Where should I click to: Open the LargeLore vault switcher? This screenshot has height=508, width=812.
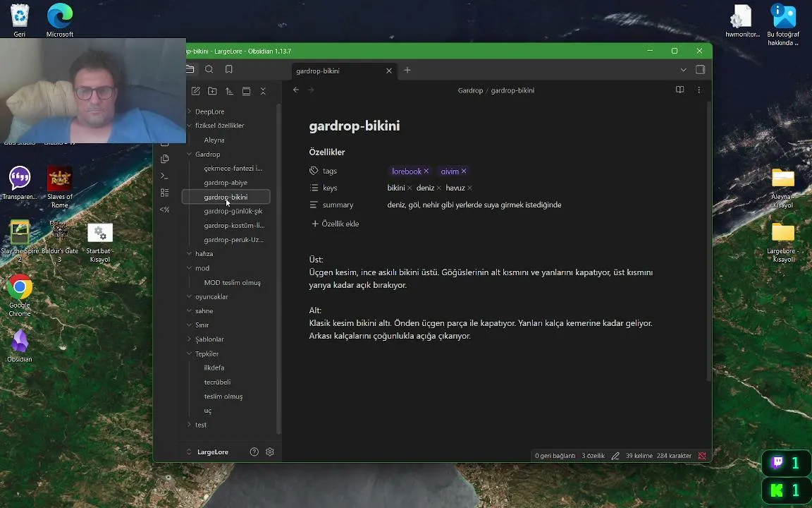[x=208, y=452]
